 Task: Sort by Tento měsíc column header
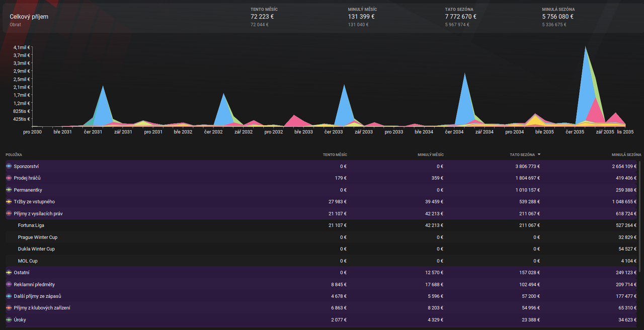(335, 155)
